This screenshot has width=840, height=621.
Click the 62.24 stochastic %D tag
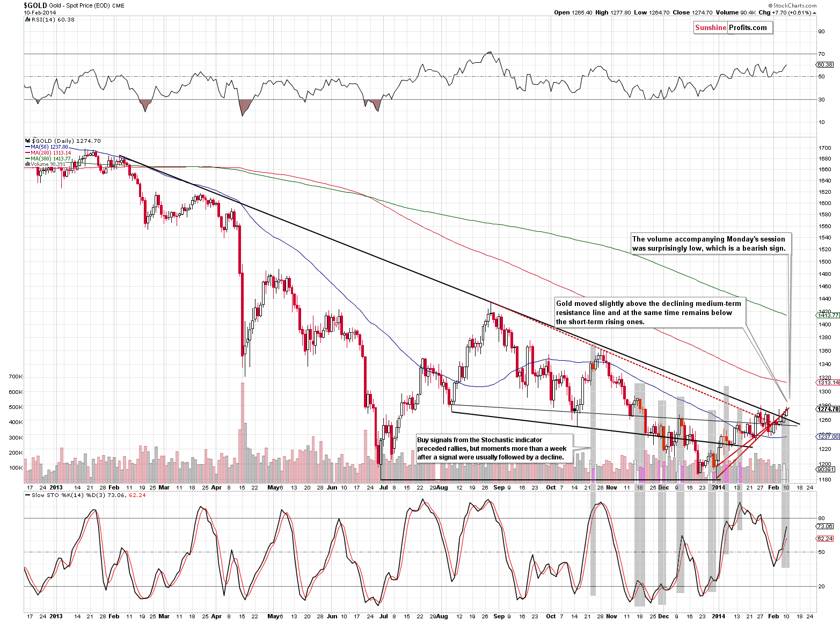[825, 538]
